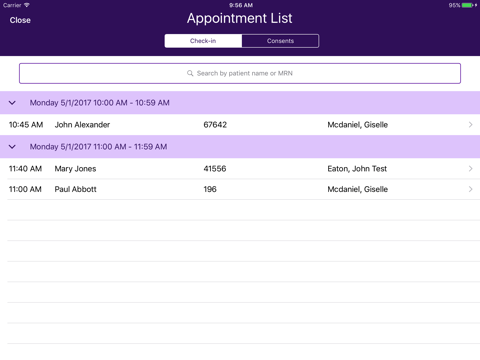480x360 pixels.
Task: Tap the Wi-Fi signal icon
Action: [x=27, y=5]
